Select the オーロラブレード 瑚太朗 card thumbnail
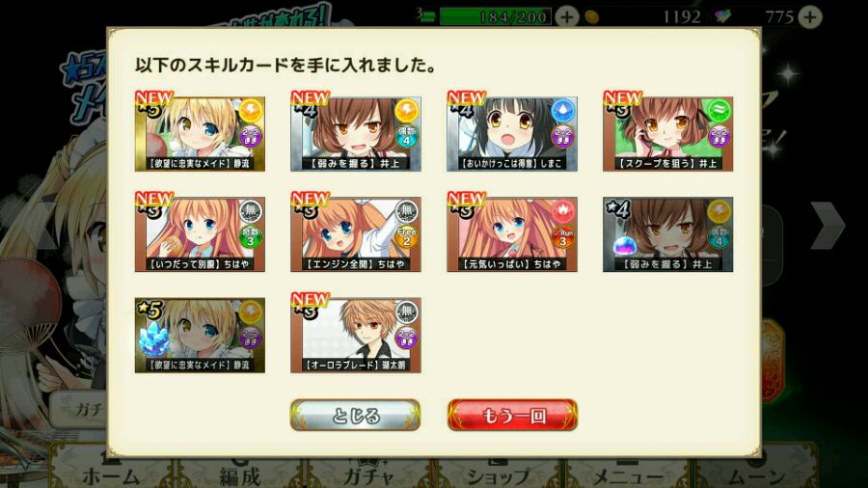Image resolution: width=868 pixels, height=488 pixels. (355, 335)
